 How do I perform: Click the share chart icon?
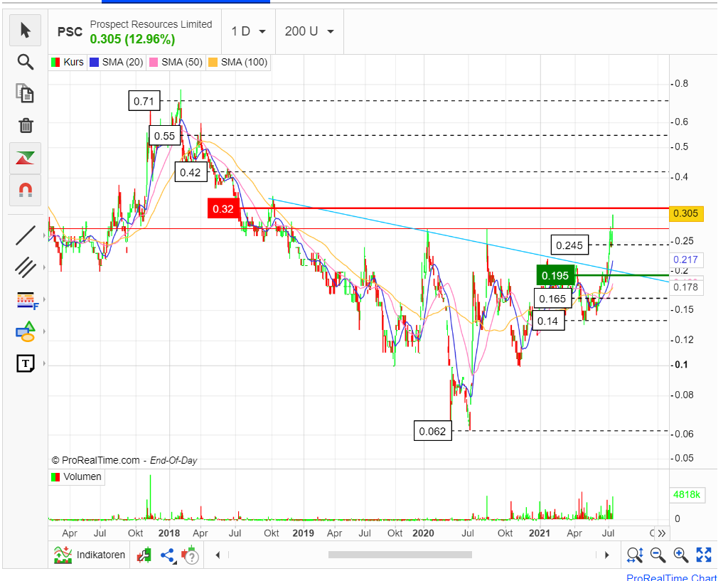(x=166, y=555)
